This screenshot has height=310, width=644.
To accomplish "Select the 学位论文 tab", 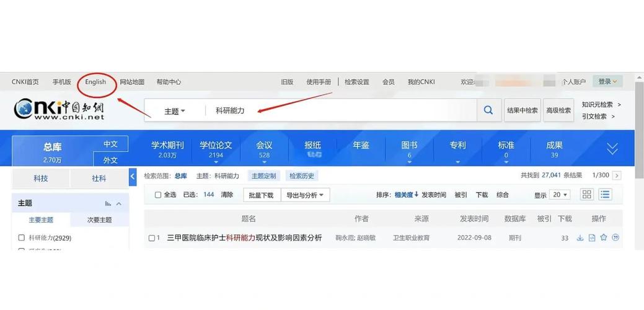I will [216, 149].
